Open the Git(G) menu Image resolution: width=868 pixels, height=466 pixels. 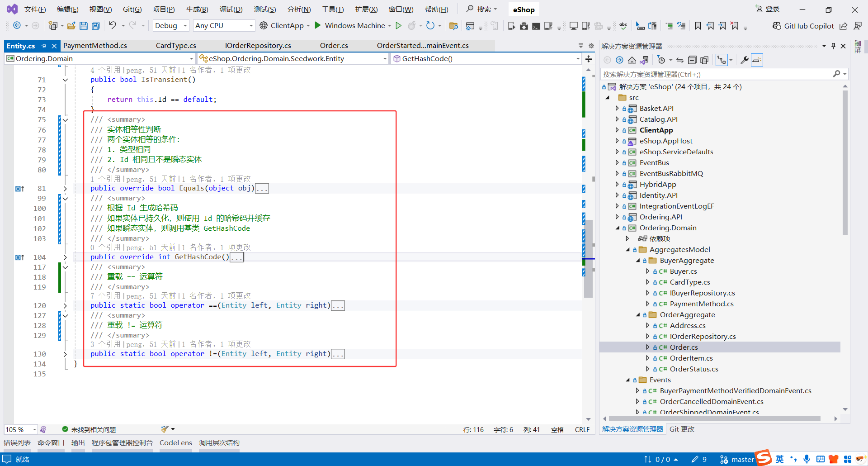point(132,10)
